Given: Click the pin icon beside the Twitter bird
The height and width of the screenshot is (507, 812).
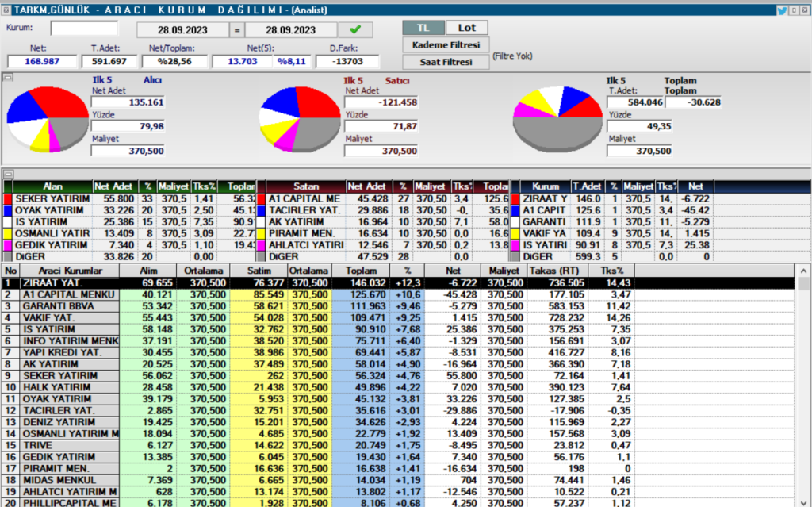Looking at the screenshot, I should click(795, 10).
